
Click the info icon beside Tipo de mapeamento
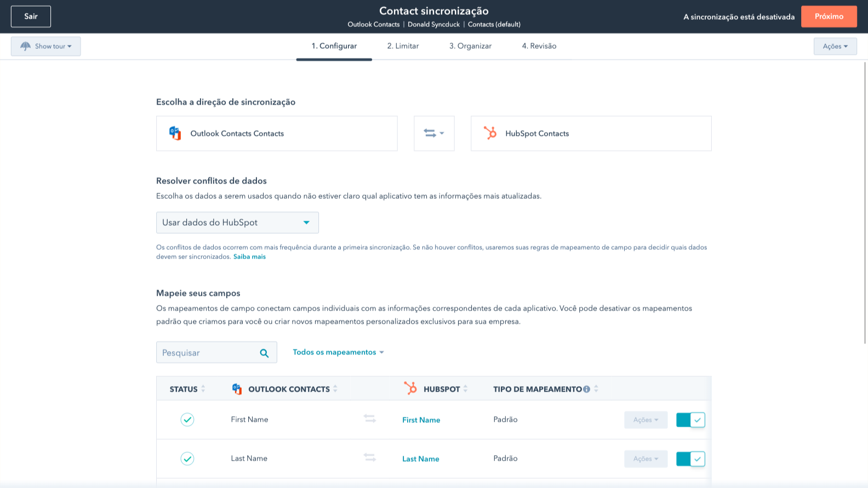(586, 389)
